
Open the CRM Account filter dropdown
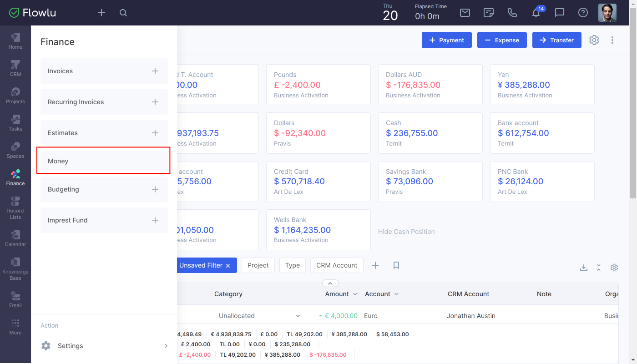(337, 265)
